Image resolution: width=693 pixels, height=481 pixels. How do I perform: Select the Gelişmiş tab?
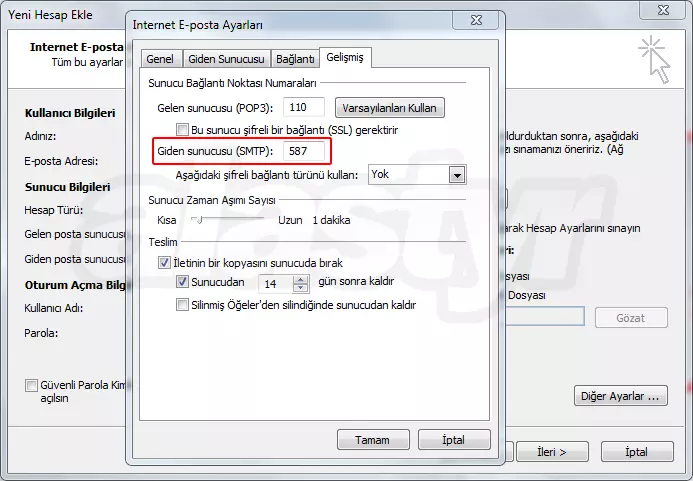[x=345, y=57]
